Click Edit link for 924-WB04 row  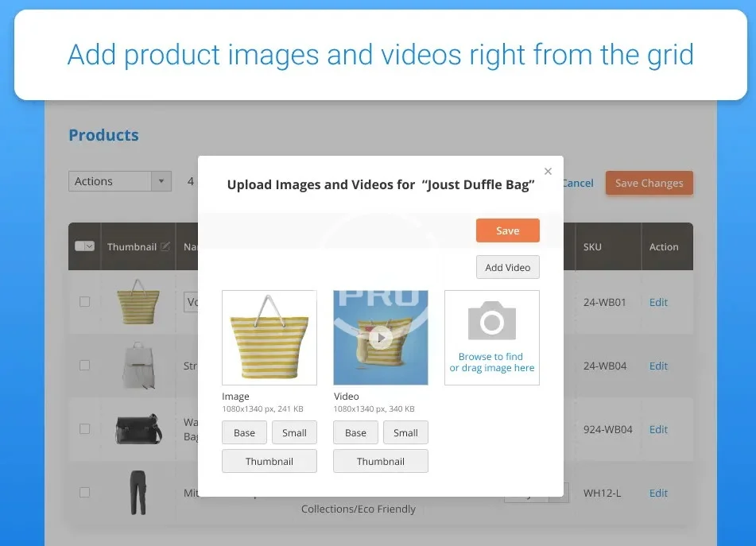[658, 429]
